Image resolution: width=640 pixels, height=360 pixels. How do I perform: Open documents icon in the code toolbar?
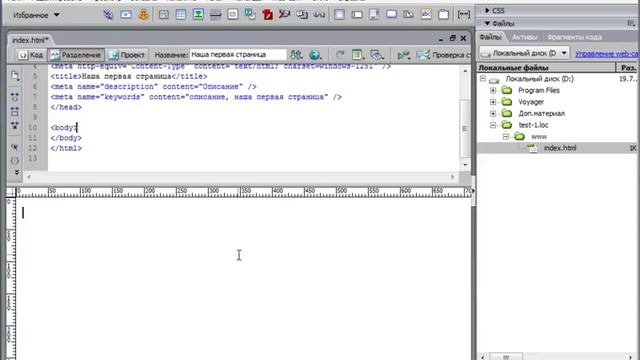(15, 76)
